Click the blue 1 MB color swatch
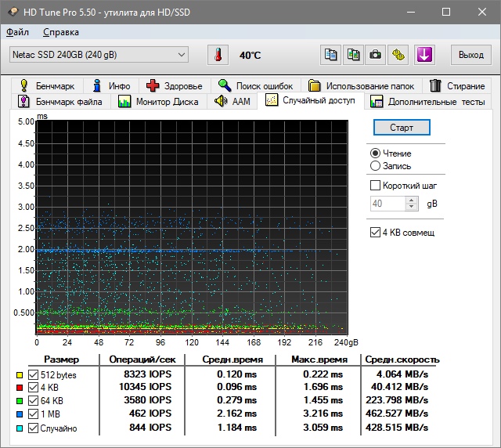501x448 pixels. click(x=20, y=414)
